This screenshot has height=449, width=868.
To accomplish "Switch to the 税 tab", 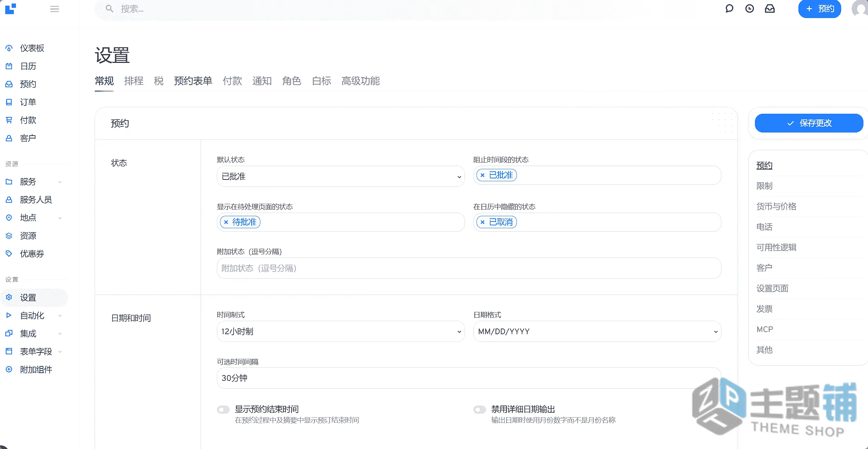I will pos(159,81).
